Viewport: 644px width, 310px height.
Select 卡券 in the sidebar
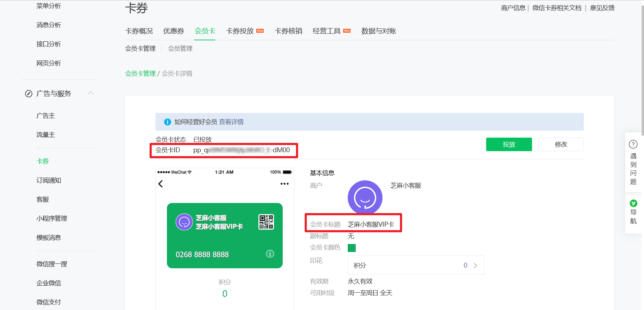click(43, 161)
